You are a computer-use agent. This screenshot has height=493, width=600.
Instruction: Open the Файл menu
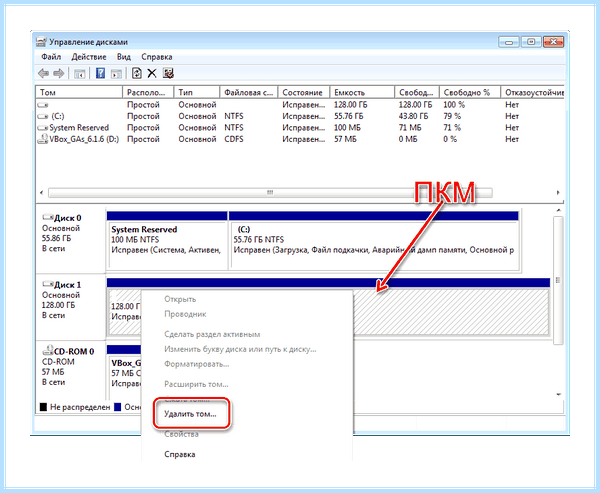51,57
